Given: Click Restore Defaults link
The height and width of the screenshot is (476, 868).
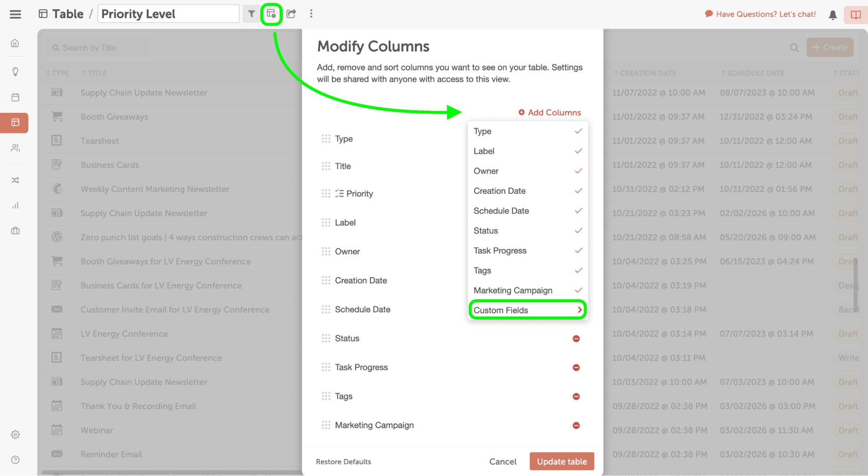Looking at the screenshot, I should [x=343, y=462].
